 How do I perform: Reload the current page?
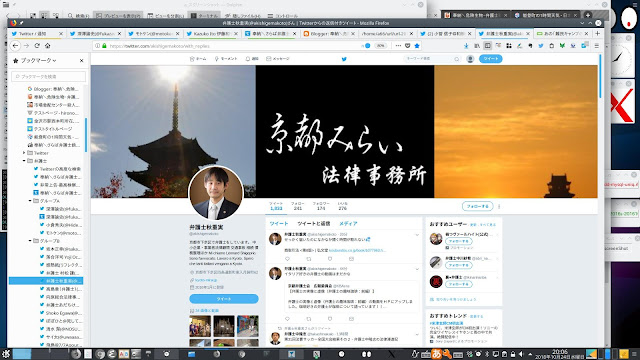pyautogui.click(x=37, y=46)
